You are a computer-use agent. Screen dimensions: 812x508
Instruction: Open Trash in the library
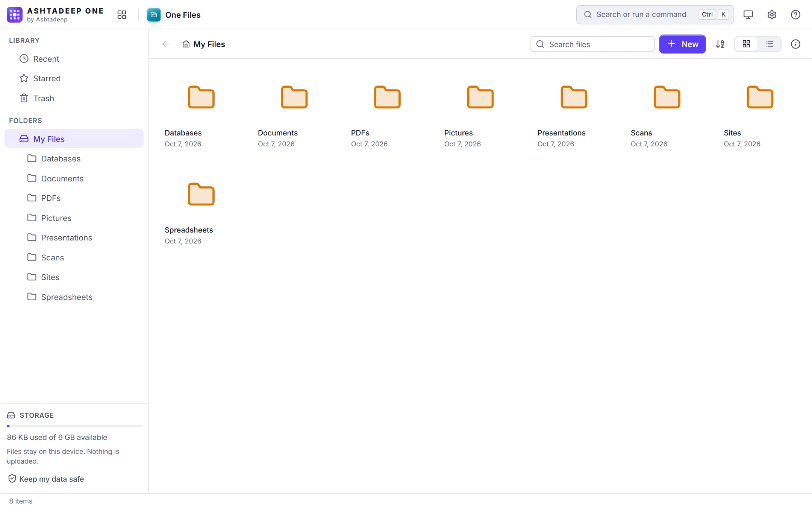(74, 98)
